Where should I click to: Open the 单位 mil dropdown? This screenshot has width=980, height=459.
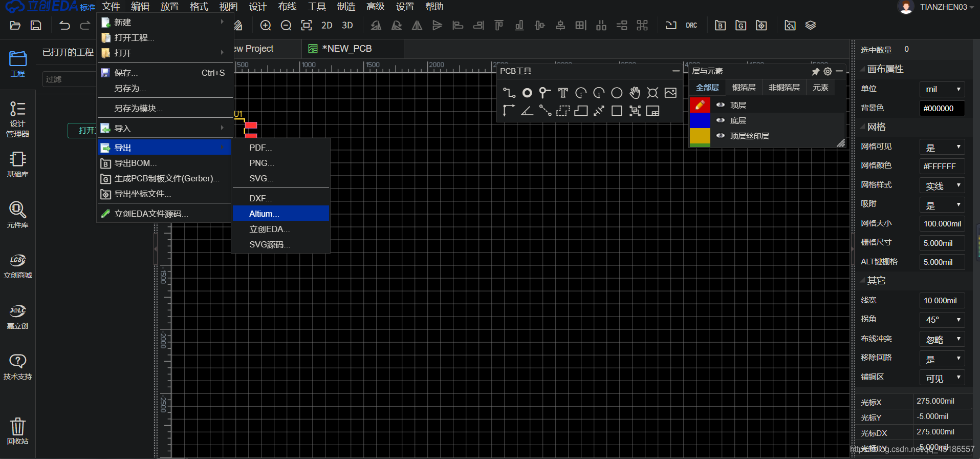point(942,89)
